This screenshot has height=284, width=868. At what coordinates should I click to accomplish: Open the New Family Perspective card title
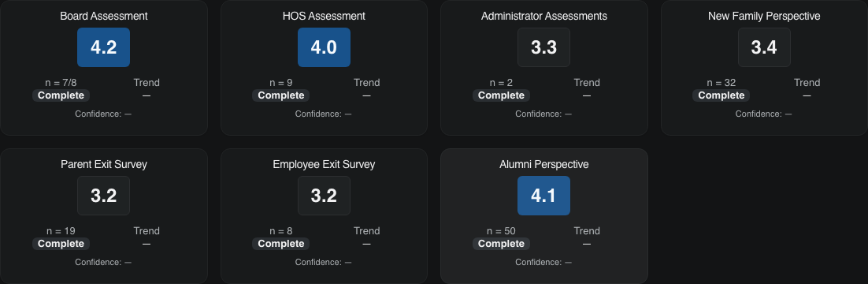[x=764, y=16]
